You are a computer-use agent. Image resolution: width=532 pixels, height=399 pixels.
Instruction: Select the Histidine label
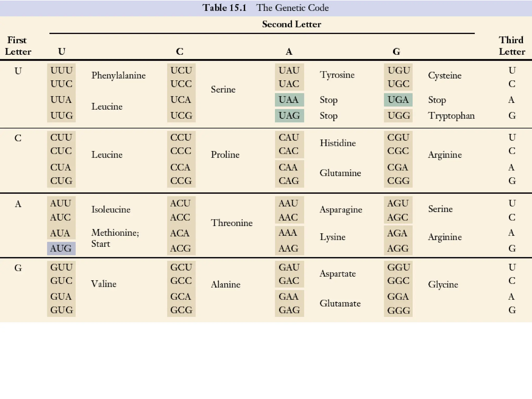337,143
